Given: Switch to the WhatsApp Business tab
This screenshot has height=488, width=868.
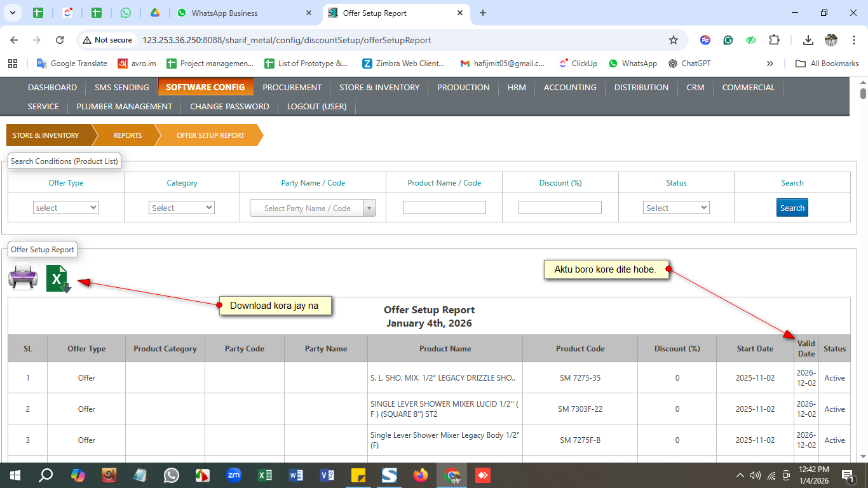Looking at the screenshot, I should (245, 13).
